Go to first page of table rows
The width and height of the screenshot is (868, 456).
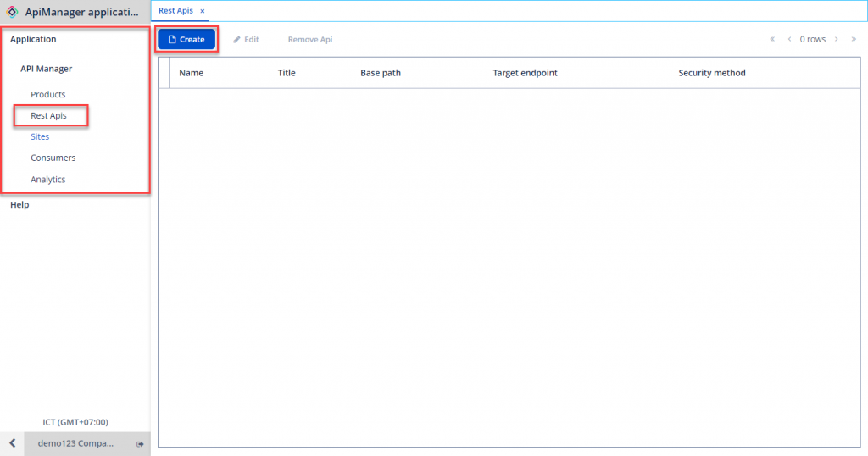pos(772,39)
